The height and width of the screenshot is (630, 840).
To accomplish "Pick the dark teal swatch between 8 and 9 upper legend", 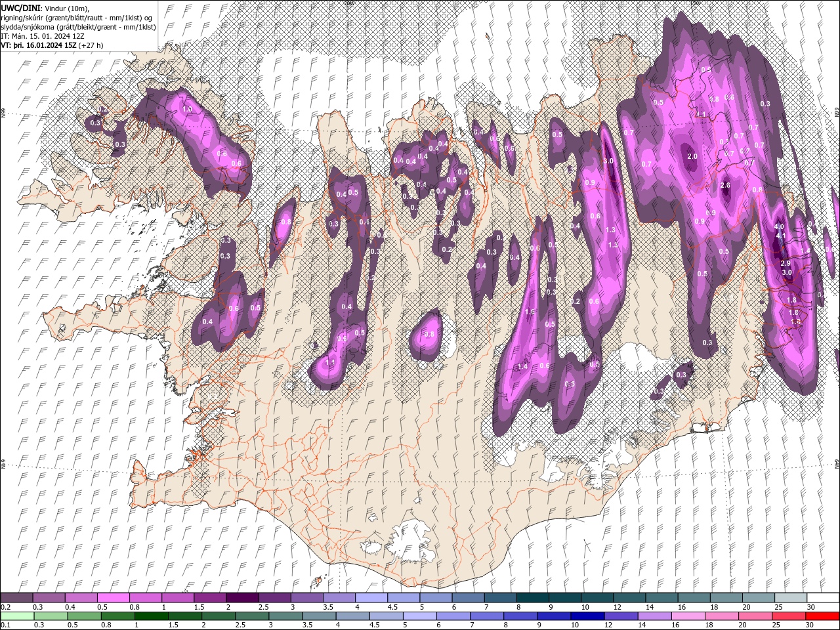I will 532,598.
